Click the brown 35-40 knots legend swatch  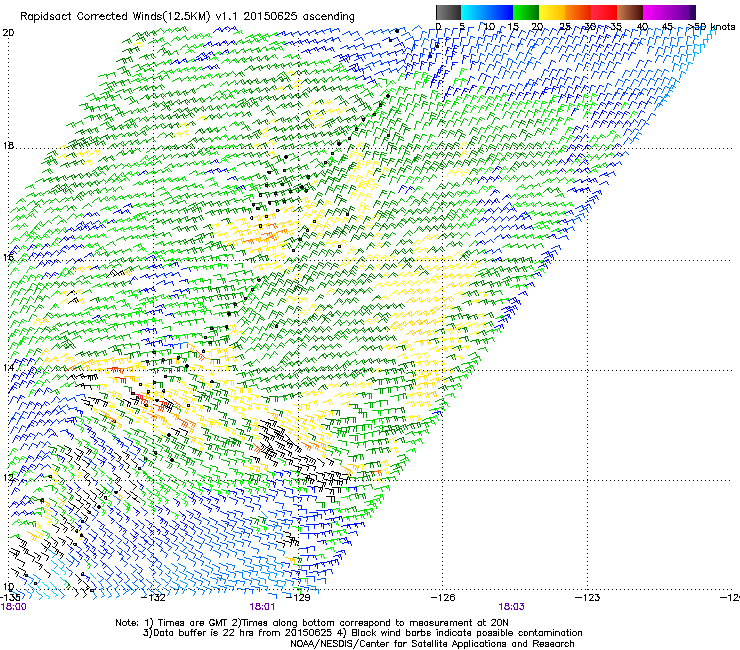click(630, 12)
